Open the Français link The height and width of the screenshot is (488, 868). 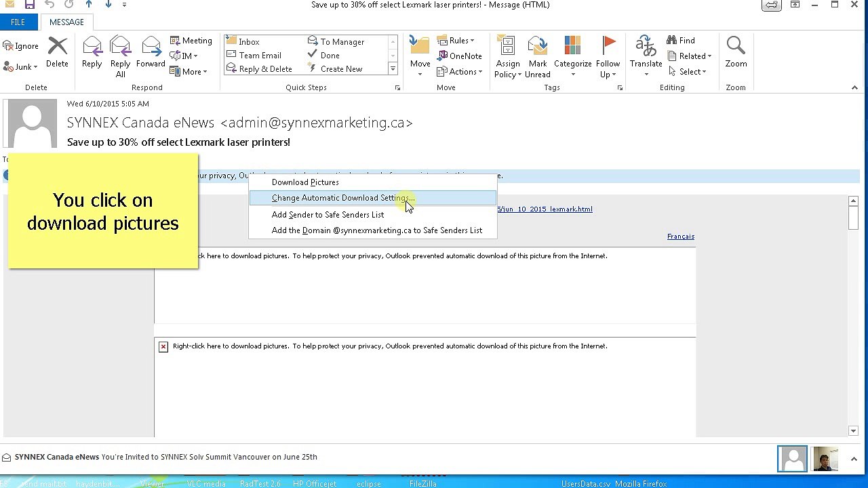[x=681, y=237]
